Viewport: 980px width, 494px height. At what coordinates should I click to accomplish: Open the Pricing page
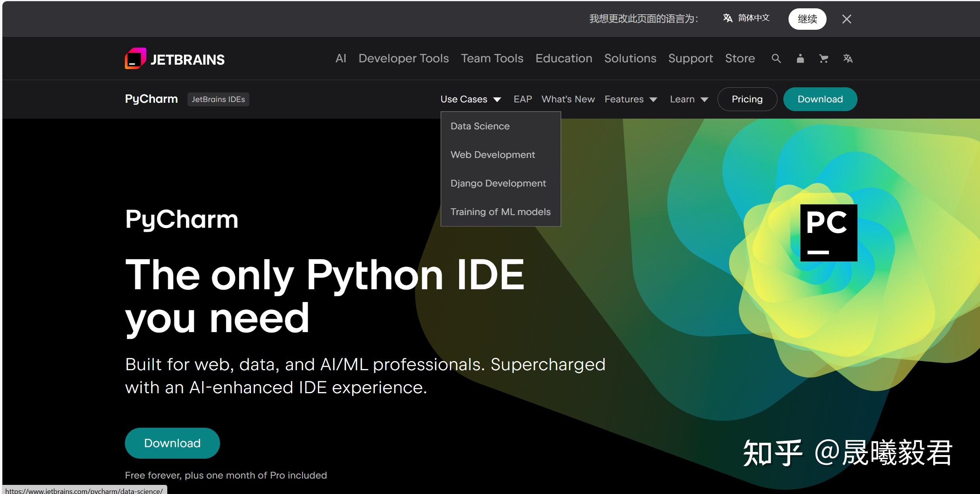747,99
